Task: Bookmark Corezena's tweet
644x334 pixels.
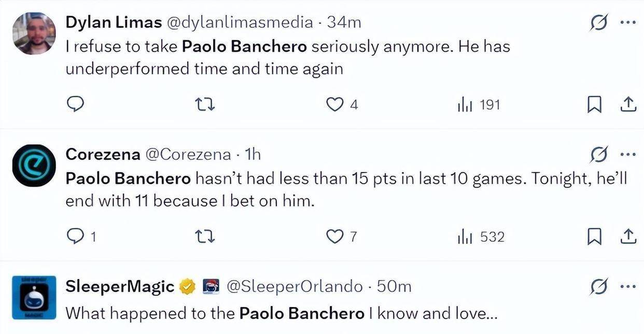Action: coord(593,237)
